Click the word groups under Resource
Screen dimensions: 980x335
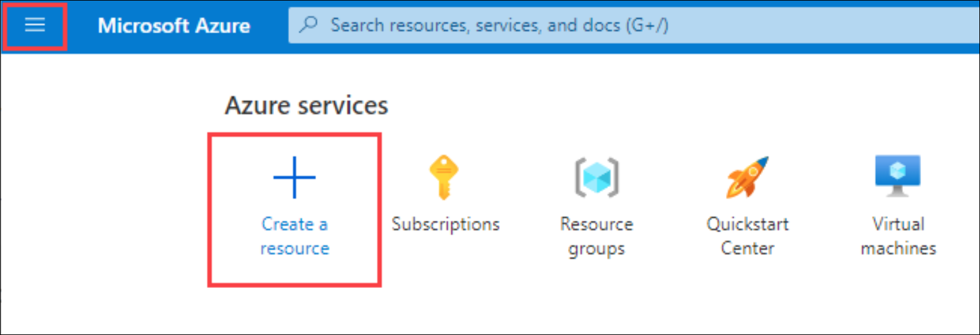click(x=596, y=249)
